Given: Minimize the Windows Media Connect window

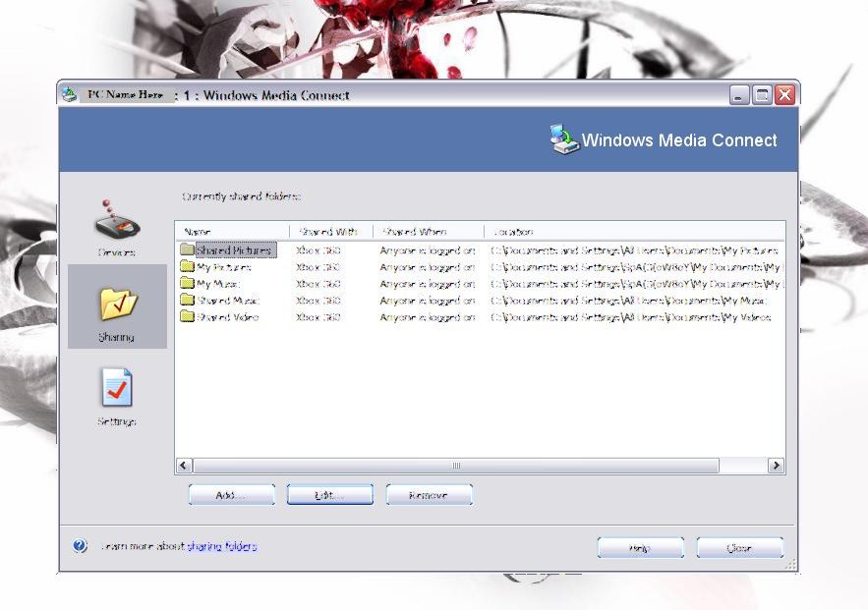Looking at the screenshot, I should [739, 94].
